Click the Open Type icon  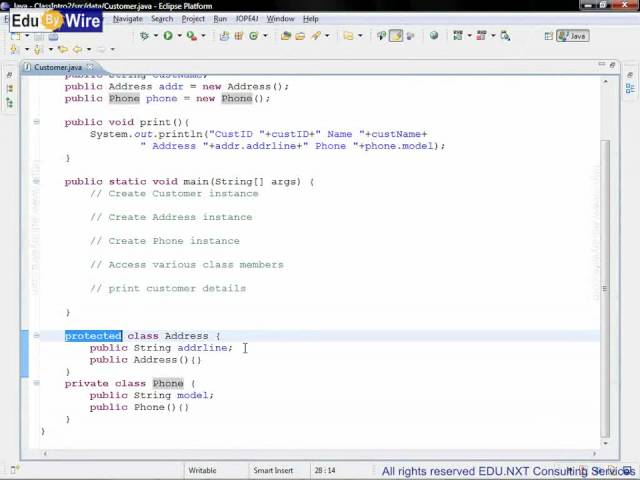pos(286,36)
